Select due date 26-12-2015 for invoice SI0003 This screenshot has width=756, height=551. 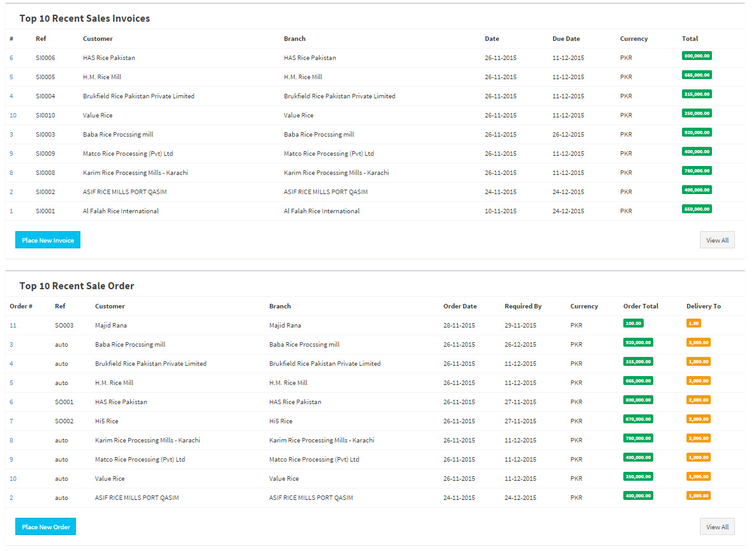[x=568, y=135]
